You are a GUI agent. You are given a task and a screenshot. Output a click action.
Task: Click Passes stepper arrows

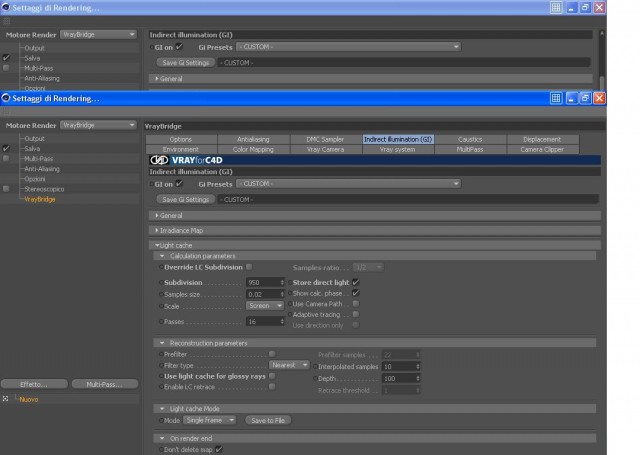(x=282, y=322)
